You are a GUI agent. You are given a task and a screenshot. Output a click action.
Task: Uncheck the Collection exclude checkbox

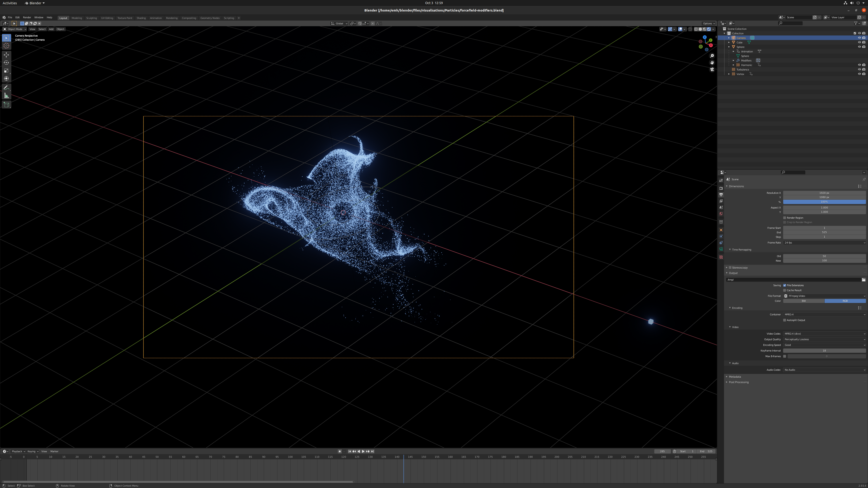coord(855,33)
